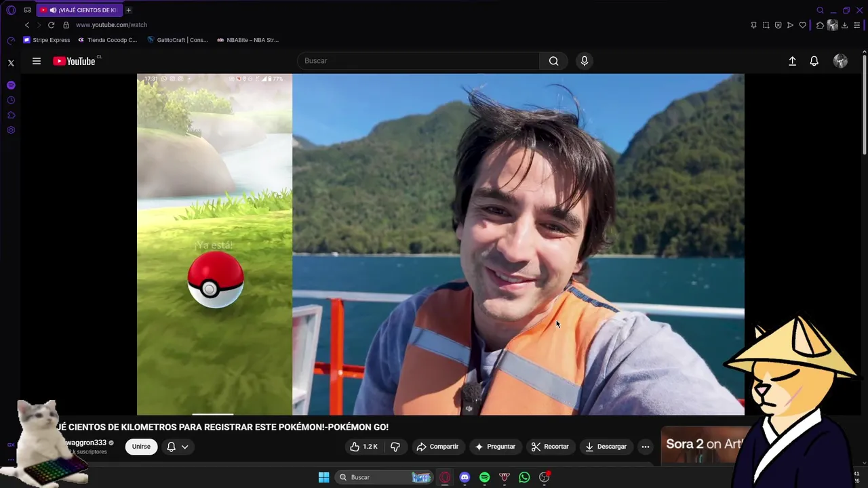Open a new browser tab
This screenshot has height=488, width=868.
pos(128,10)
